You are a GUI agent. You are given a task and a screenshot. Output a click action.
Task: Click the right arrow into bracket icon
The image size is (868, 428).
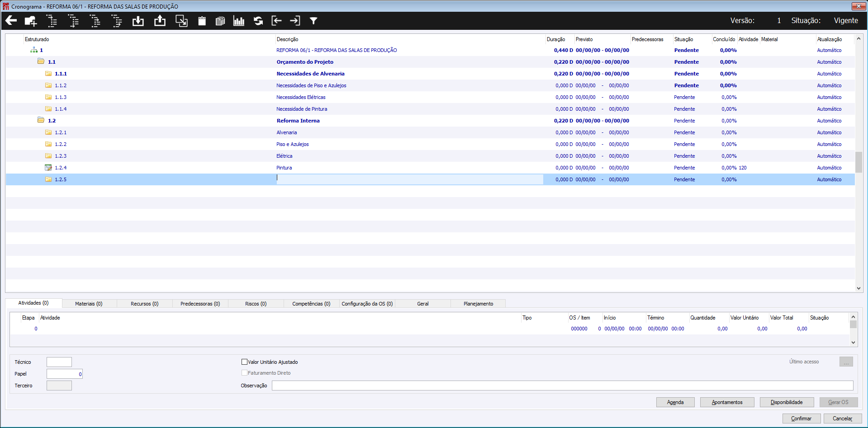tap(295, 20)
